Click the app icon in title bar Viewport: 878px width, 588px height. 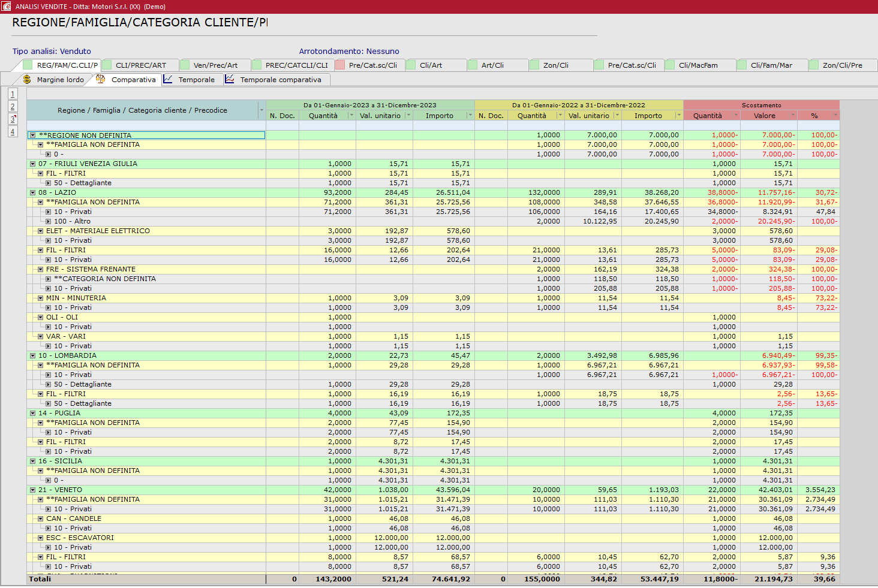pos(7,7)
